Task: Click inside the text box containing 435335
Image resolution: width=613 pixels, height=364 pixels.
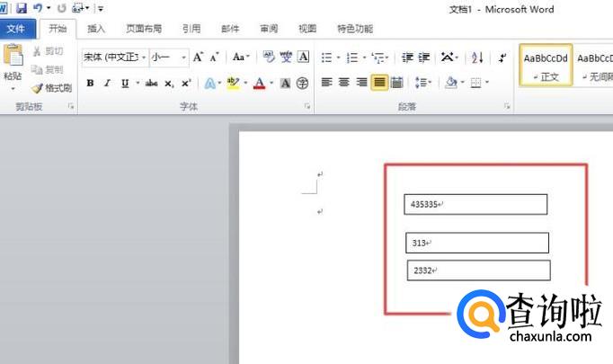Action: click(475, 205)
